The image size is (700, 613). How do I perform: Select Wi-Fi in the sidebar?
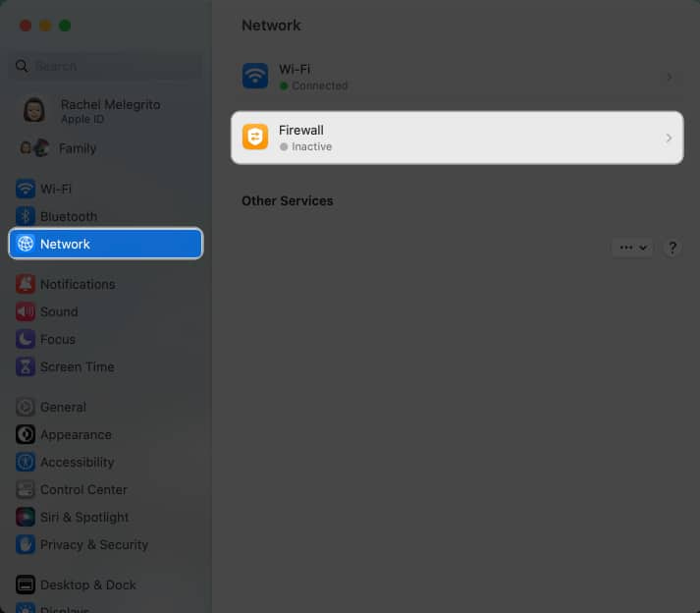coord(56,189)
